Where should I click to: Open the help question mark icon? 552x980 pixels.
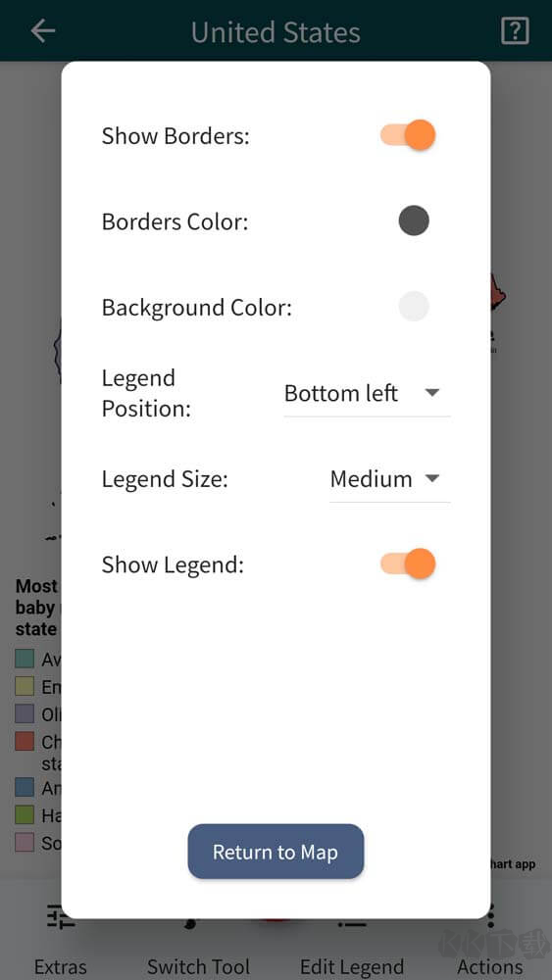(515, 30)
